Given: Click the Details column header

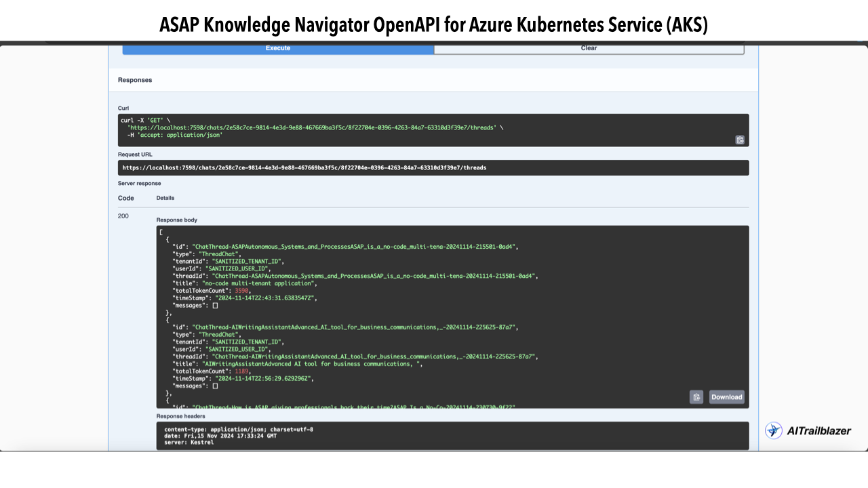Looking at the screenshot, I should 165,199.
